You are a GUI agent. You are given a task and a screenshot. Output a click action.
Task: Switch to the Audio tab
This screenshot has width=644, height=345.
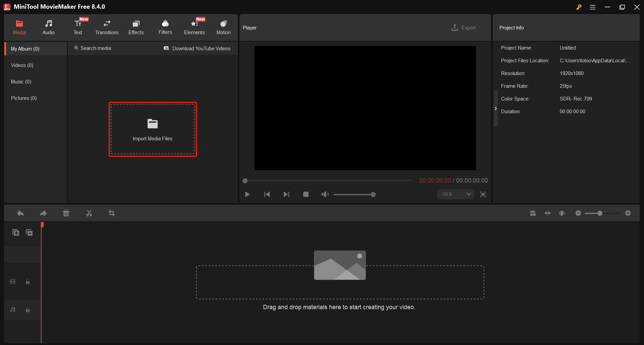point(48,27)
